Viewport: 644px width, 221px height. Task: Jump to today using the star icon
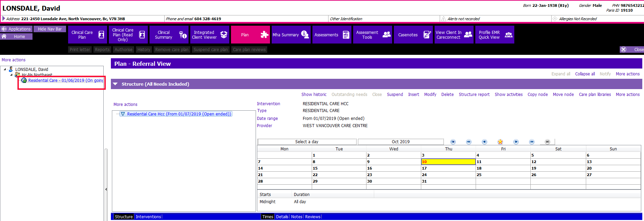[500, 142]
